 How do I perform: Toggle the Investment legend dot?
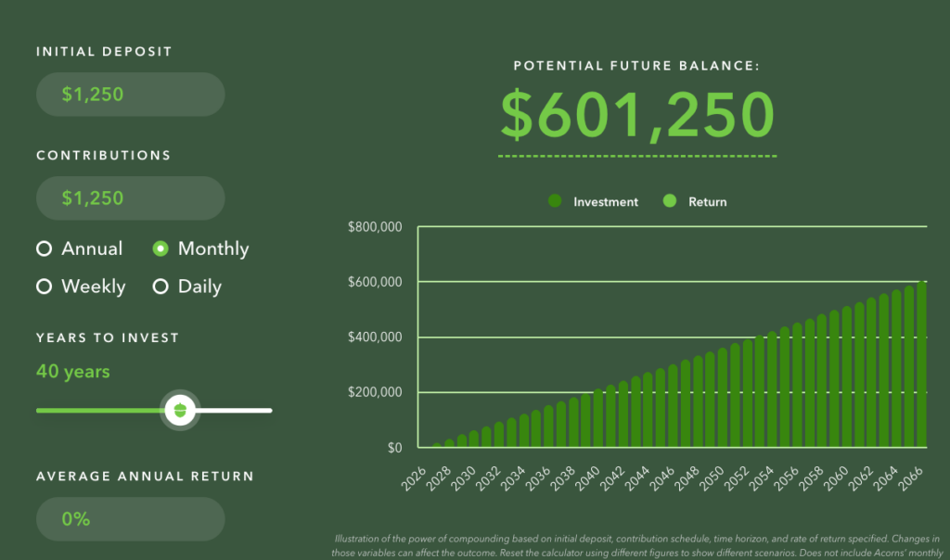pyautogui.click(x=555, y=201)
